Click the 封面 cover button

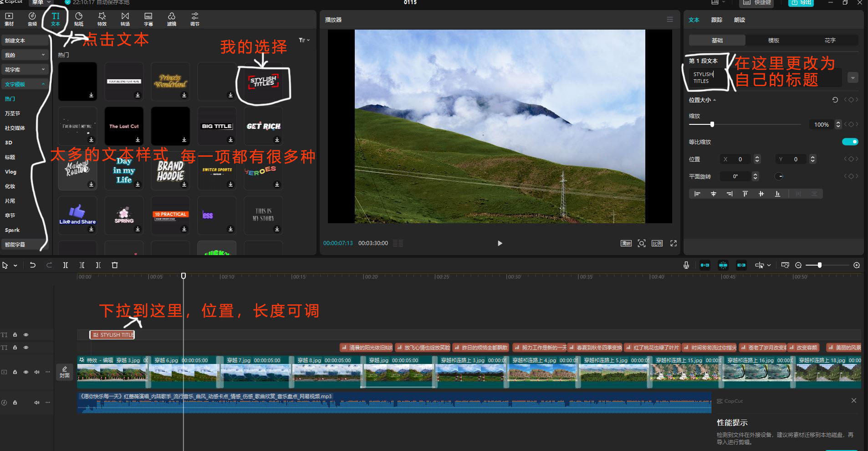click(65, 372)
